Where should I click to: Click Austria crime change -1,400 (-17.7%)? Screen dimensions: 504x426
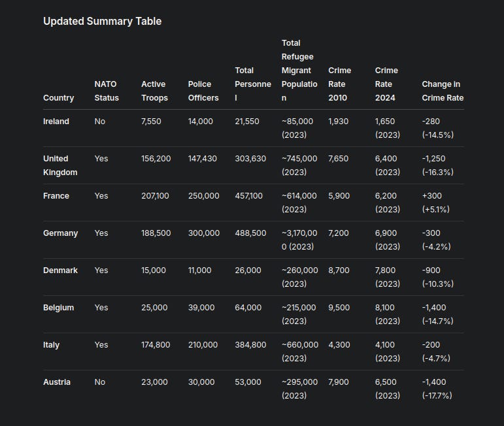click(437, 389)
